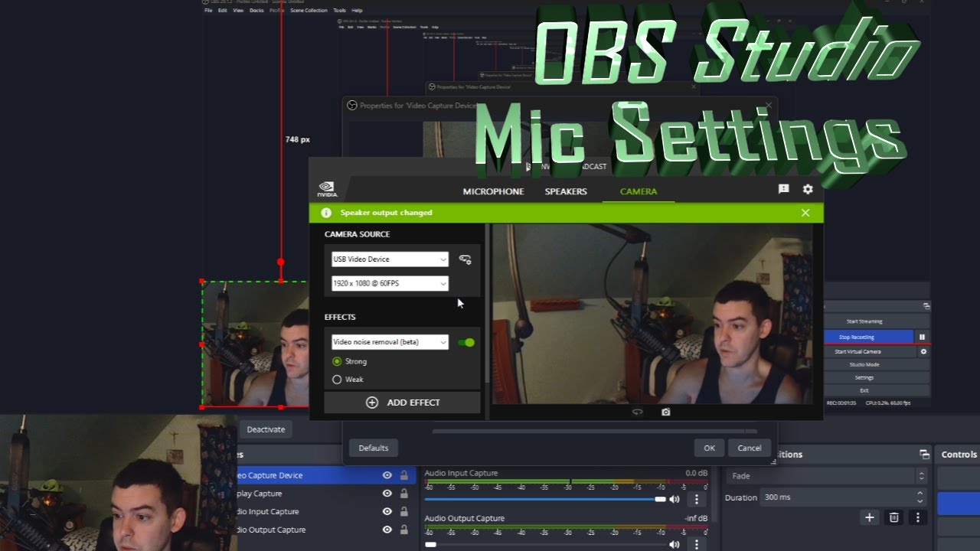Screen dimensions: 980x551
Task: Open virtual camera gear settings in the preview window
Action: (923, 352)
